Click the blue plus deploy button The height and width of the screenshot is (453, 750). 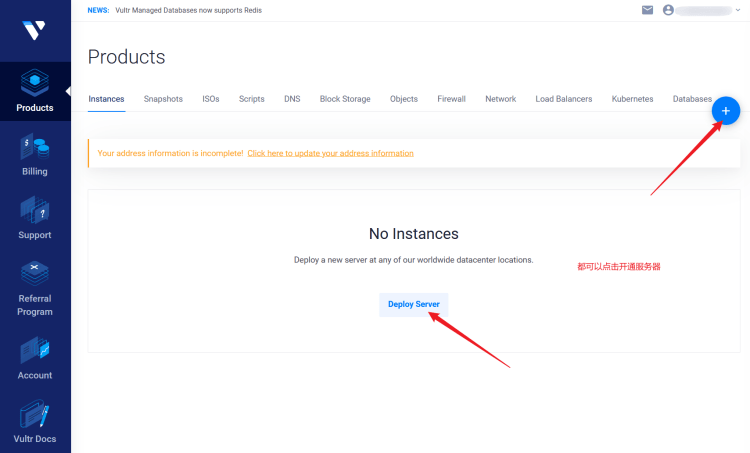tap(726, 111)
